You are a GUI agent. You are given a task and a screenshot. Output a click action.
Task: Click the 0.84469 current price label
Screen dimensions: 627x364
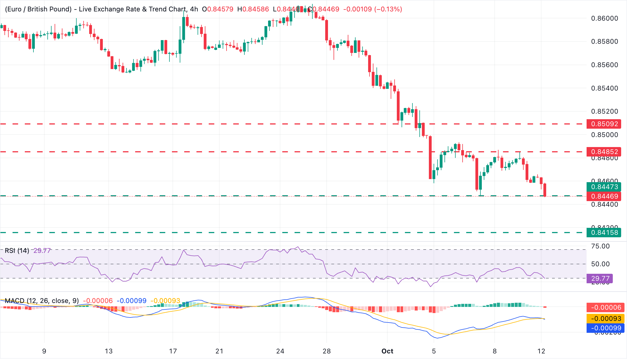point(604,196)
